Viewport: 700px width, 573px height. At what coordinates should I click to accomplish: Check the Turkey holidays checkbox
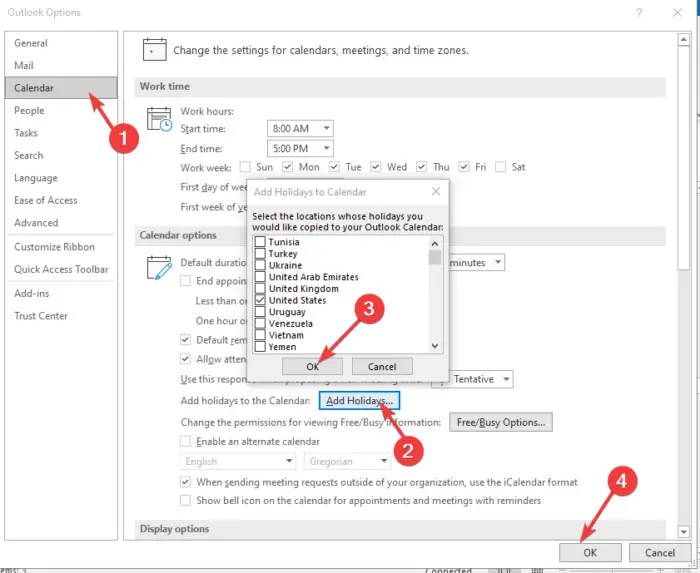pyautogui.click(x=260, y=253)
